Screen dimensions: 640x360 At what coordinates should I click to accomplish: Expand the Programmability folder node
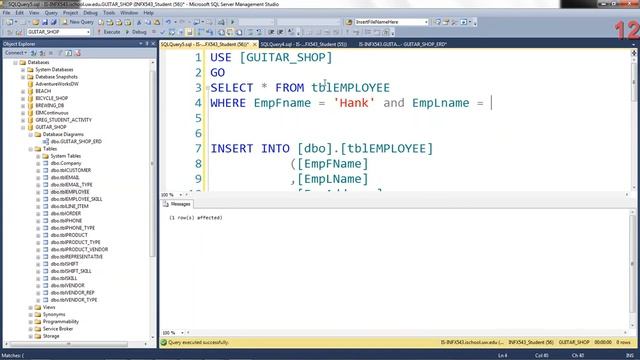[31, 322]
